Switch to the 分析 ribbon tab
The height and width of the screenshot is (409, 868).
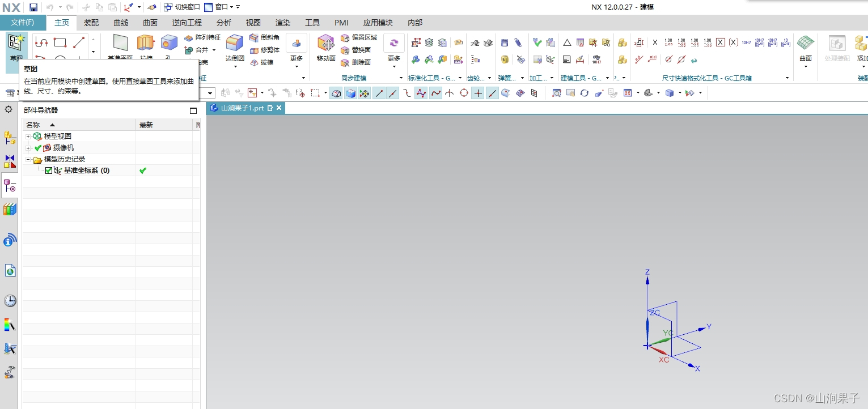coord(224,23)
